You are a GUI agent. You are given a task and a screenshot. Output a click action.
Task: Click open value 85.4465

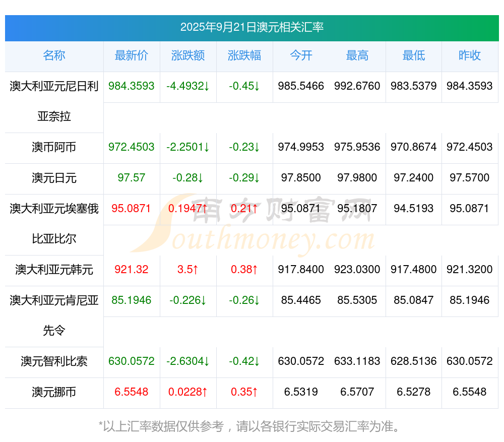click(x=301, y=300)
